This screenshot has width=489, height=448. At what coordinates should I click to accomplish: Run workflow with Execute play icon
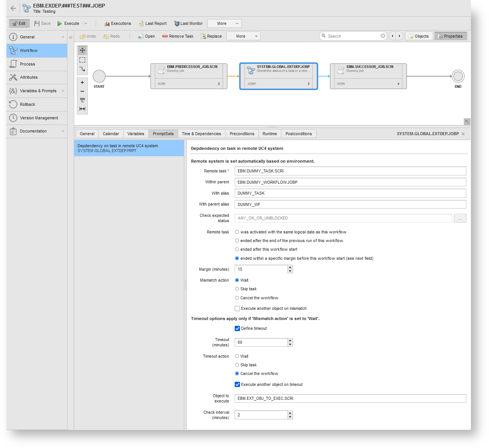tap(60, 23)
